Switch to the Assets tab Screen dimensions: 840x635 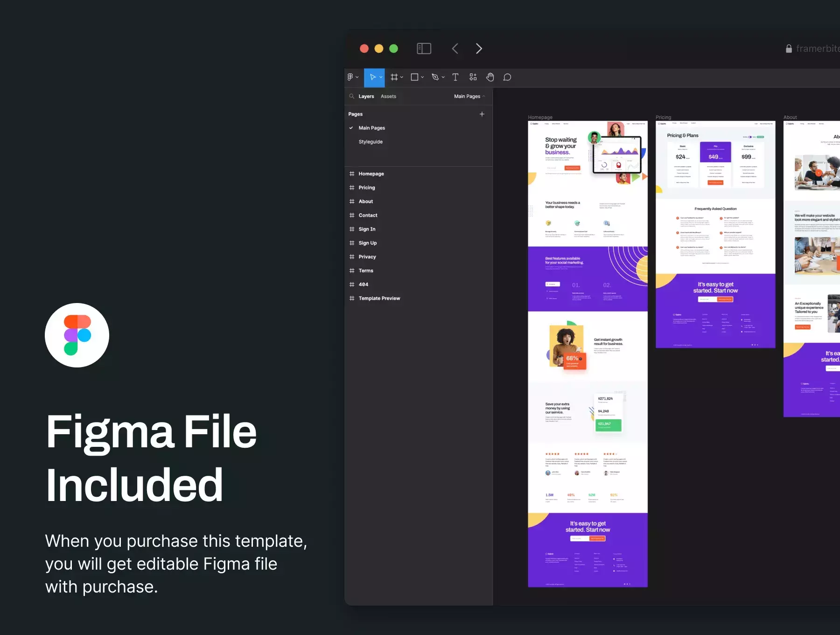[388, 96]
